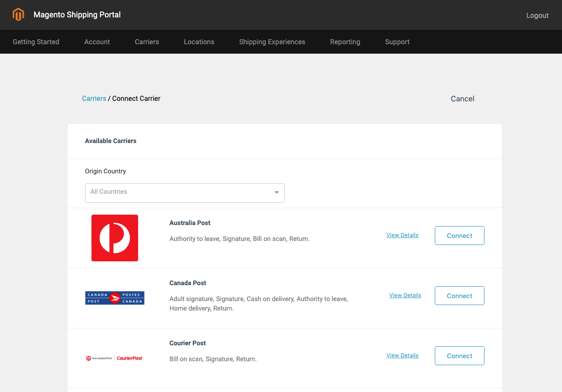This screenshot has height=392, width=562.
Task: View Details for Courier Post
Action: coord(402,355)
